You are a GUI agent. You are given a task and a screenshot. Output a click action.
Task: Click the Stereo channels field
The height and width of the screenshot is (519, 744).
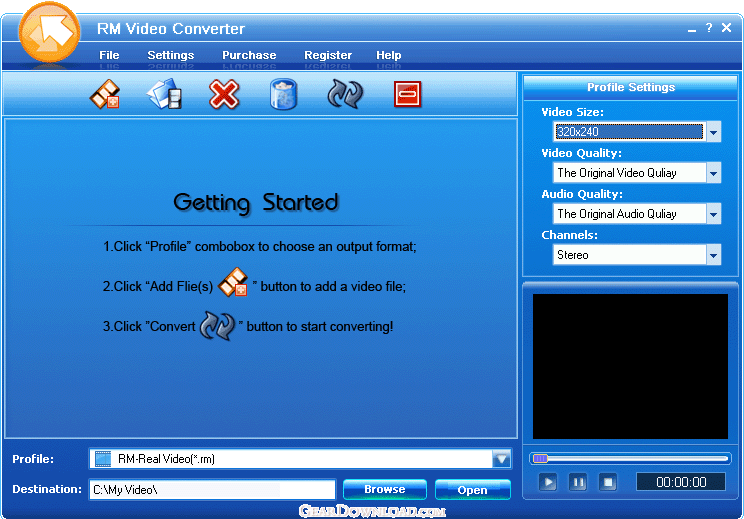click(x=629, y=255)
